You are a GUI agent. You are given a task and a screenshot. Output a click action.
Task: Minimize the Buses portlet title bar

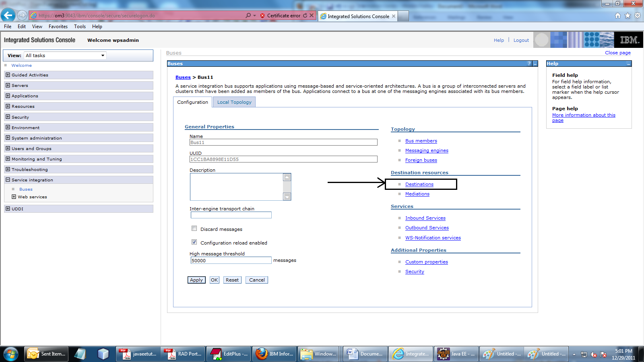click(535, 64)
